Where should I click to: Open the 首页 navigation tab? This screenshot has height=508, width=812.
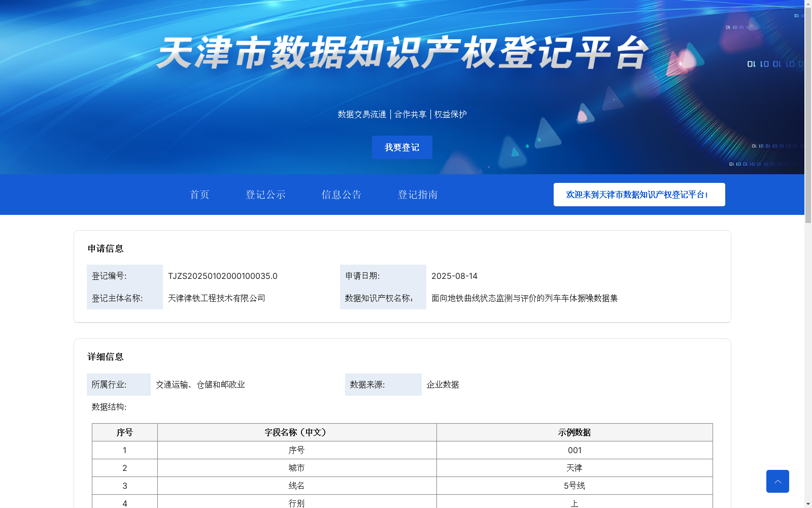pos(199,195)
